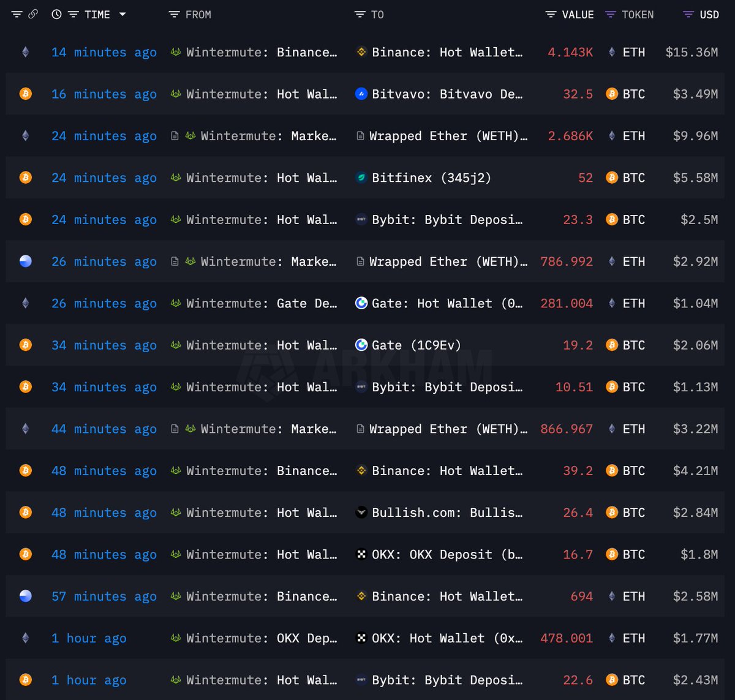Click the Bitfinex leaf logo

tap(361, 178)
